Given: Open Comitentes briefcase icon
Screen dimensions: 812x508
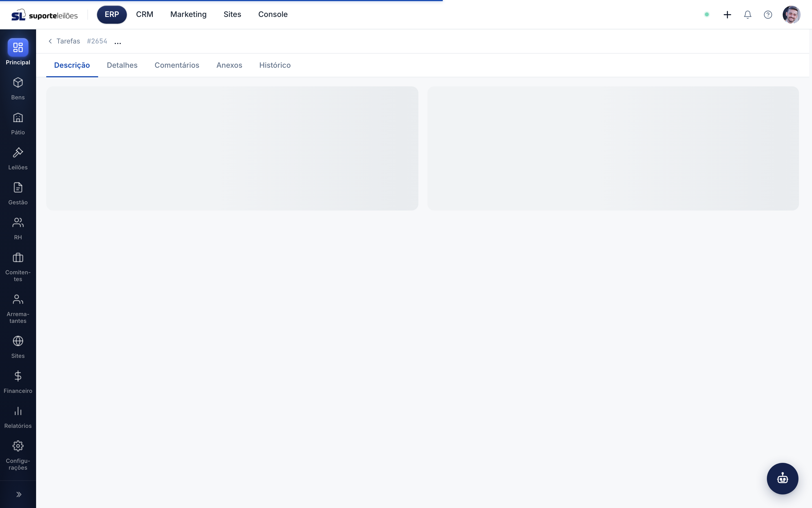Looking at the screenshot, I should (x=18, y=258).
